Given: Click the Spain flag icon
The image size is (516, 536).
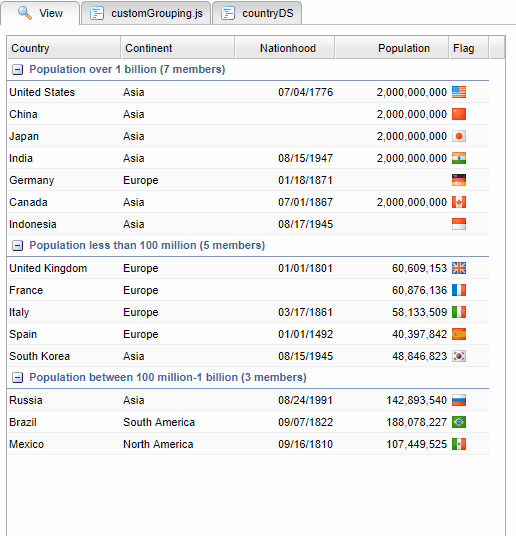Looking at the screenshot, I should tap(459, 334).
